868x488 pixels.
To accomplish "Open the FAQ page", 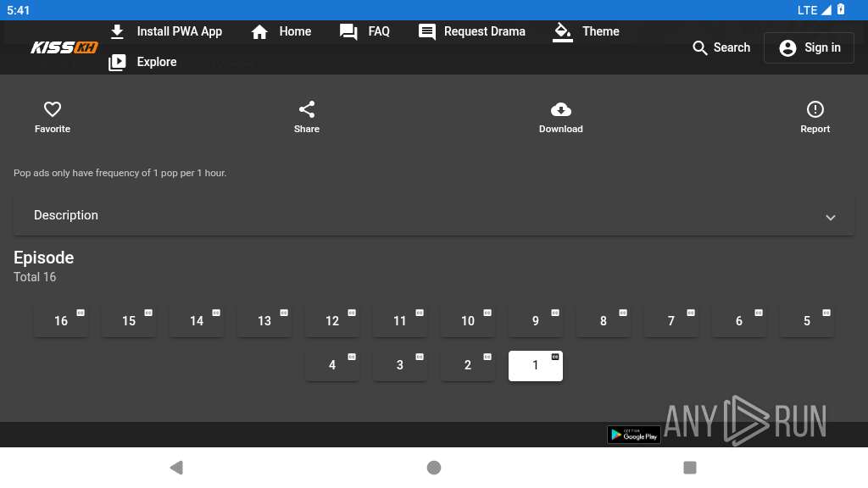I will pyautogui.click(x=364, y=31).
